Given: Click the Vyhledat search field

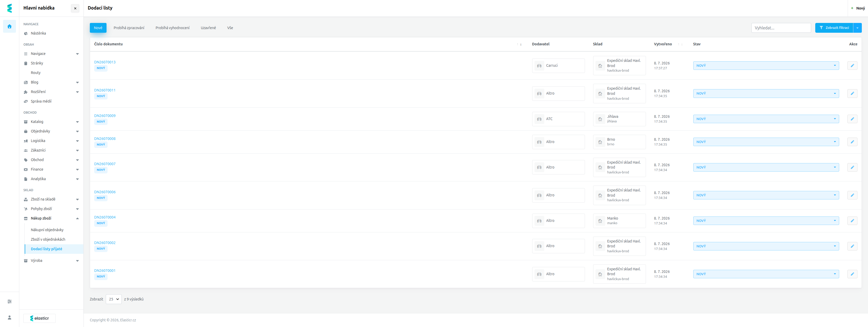Looking at the screenshot, I should (781, 28).
